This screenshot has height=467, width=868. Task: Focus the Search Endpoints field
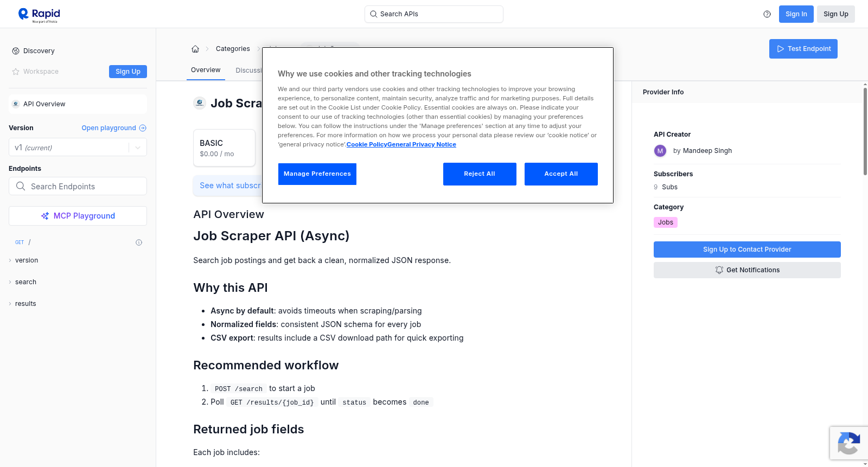click(78, 186)
